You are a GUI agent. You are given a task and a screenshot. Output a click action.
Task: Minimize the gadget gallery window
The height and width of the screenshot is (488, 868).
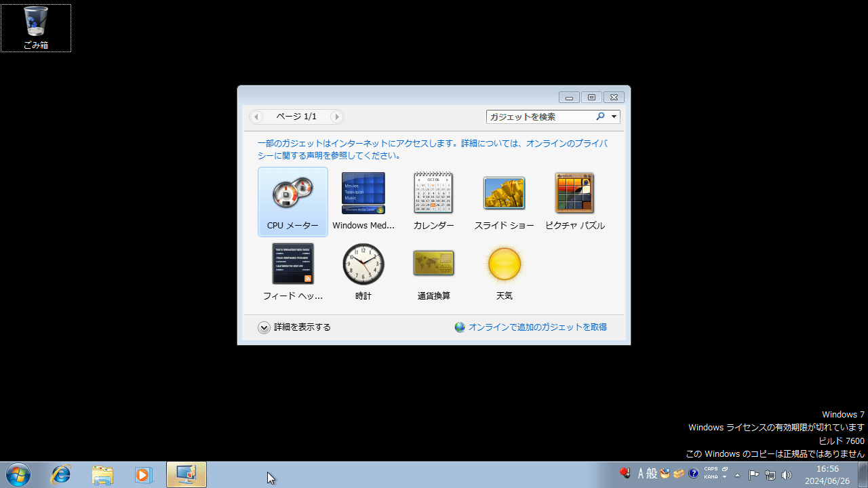[569, 98]
